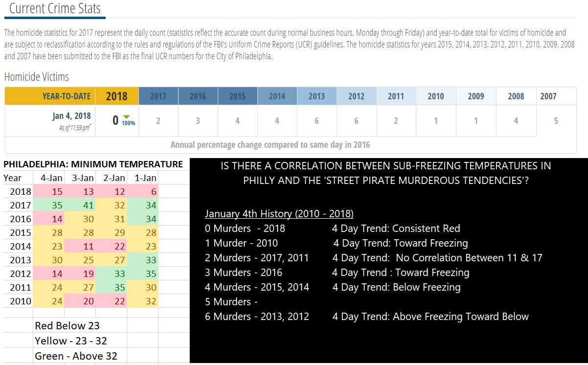Viewport: 588px width, 365px height.
Task: Click the '3-Jan' column header
Action: (82, 178)
